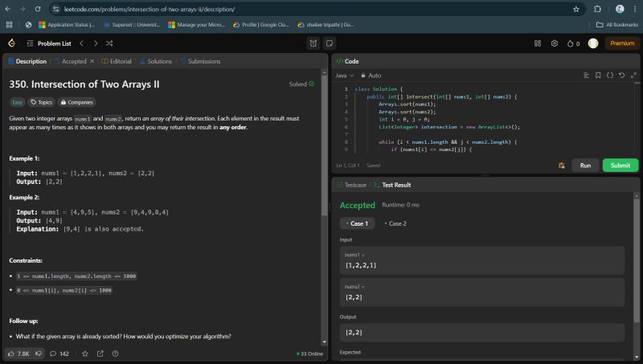Star this problem as favorite

point(85,354)
